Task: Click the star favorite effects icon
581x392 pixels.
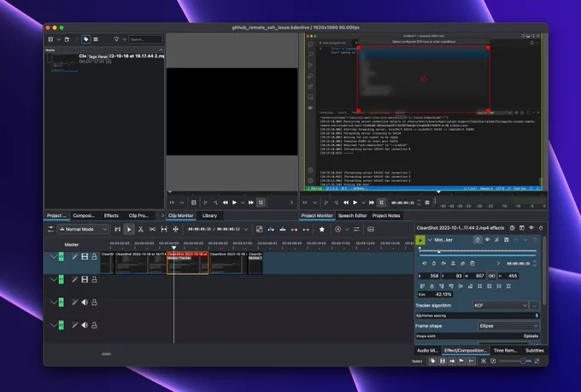Action: coord(321,230)
